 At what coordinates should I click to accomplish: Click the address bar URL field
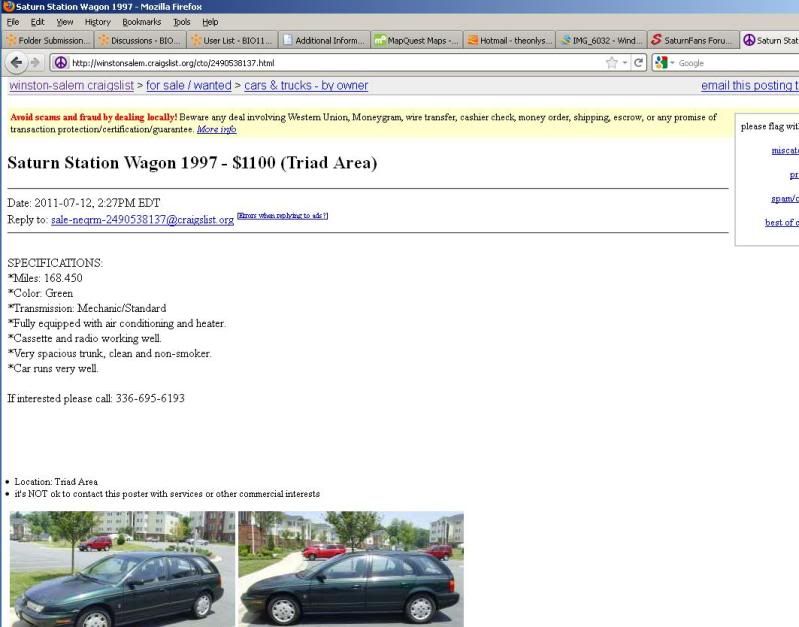click(x=336, y=63)
